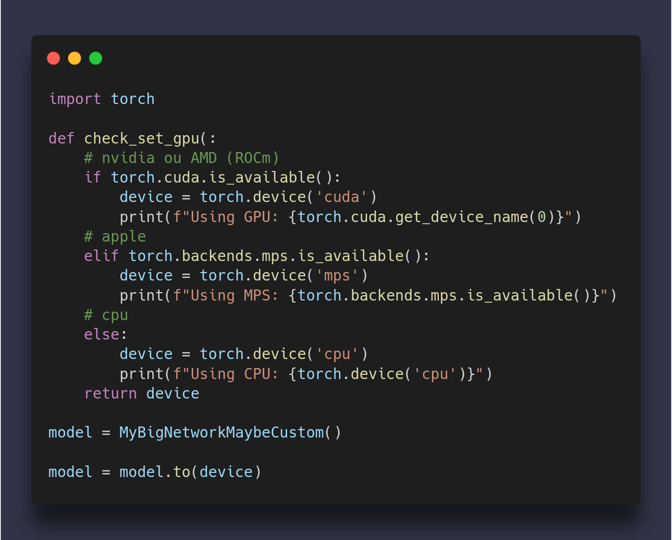Click the red close window button
The width and height of the screenshot is (672, 540).
click(x=54, y=58)
